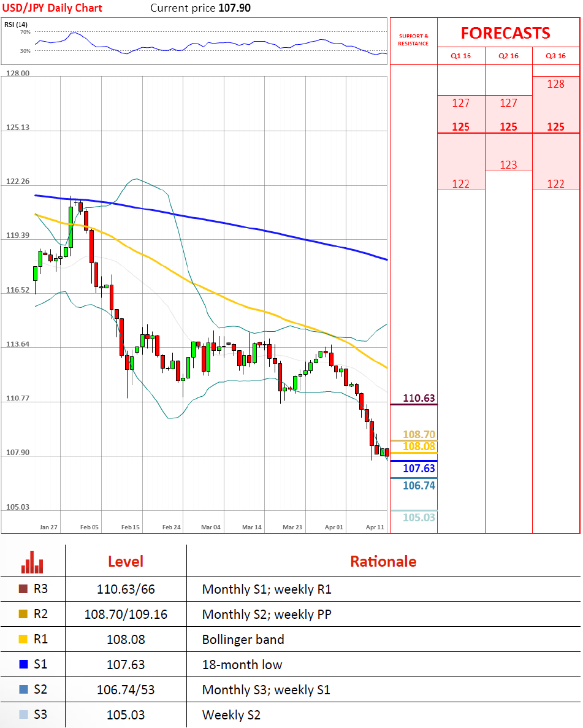Click the 105.03 support level label beside chart
Image resolution: width=583 pixels, height=728 pixels.
coord(419,517)
